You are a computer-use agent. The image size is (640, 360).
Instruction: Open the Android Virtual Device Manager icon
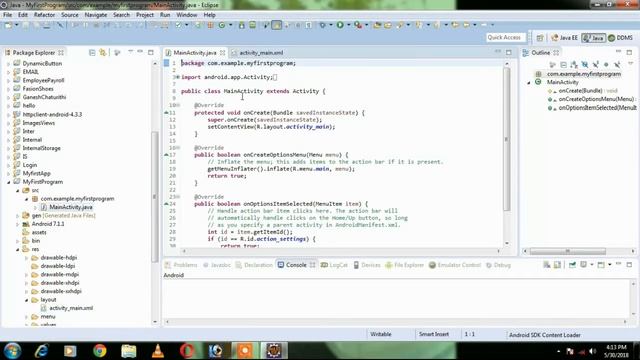253,25
